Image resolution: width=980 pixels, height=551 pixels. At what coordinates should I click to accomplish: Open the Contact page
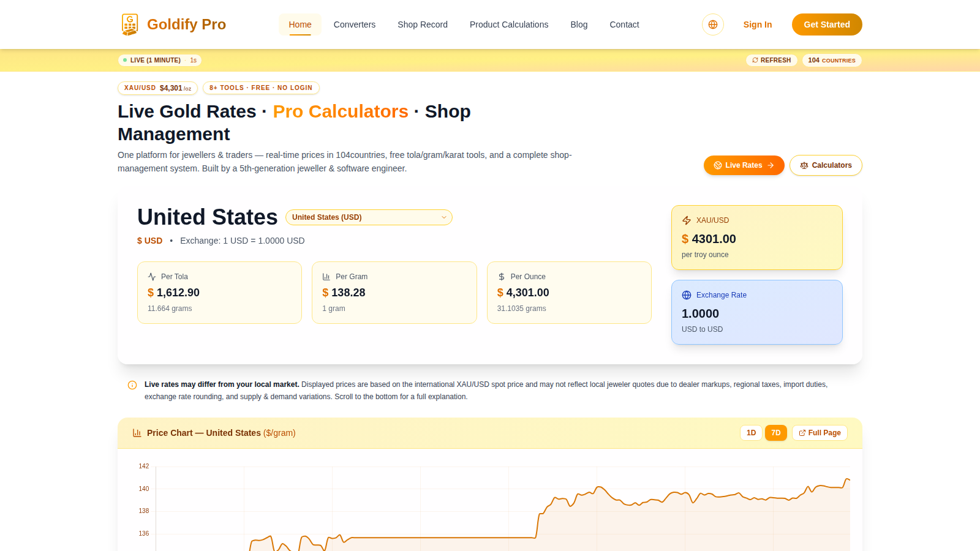624,24
